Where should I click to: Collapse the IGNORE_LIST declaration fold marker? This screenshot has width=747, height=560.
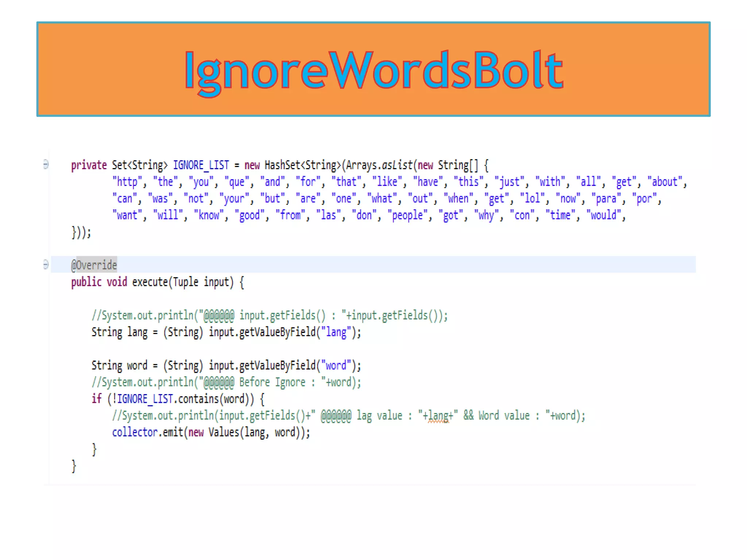click(46, 164)
